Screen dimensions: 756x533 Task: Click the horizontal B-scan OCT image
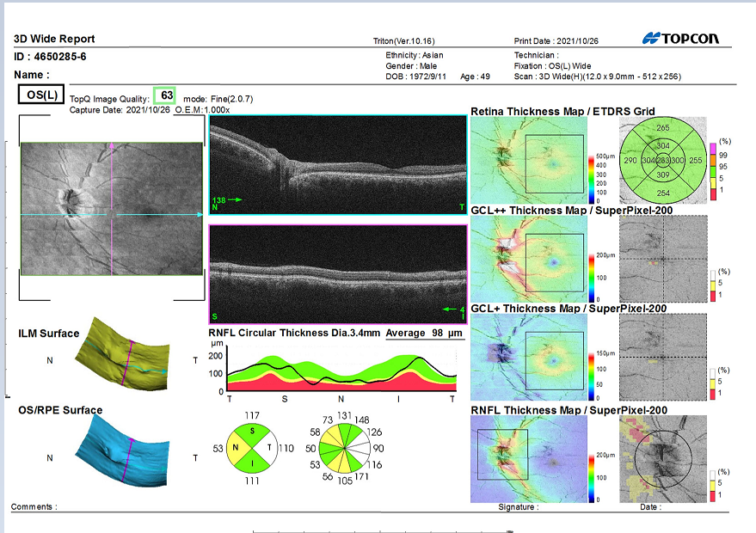pos(337,165)
